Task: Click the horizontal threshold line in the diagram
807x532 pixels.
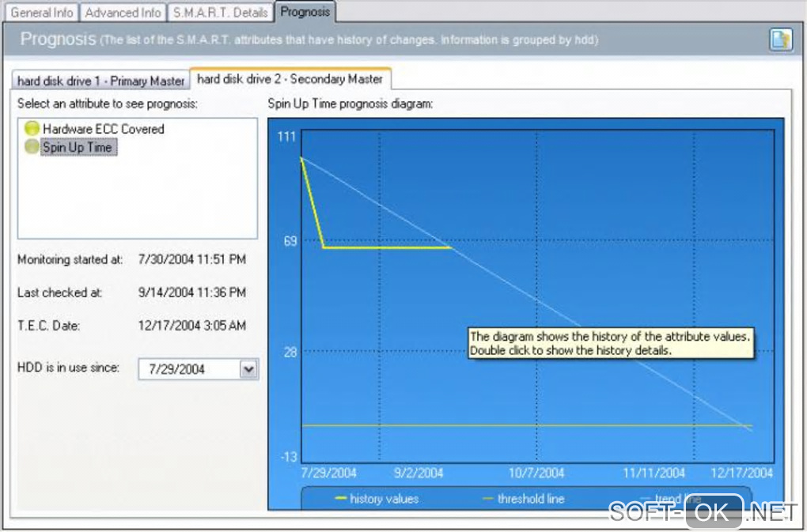Action: (526, 425)
